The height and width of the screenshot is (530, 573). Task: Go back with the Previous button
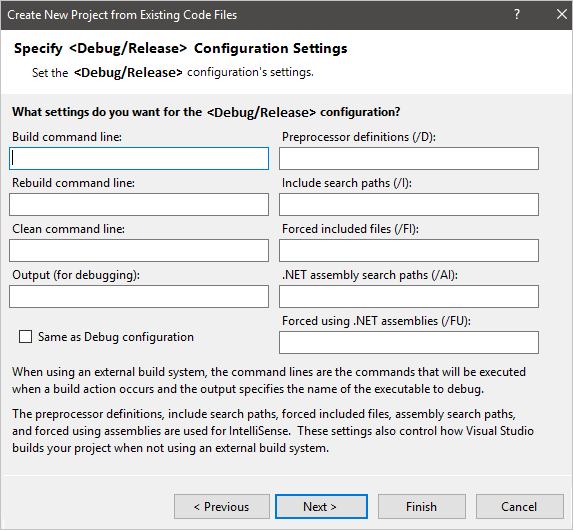pyautogui.click(x=222, y=507)
